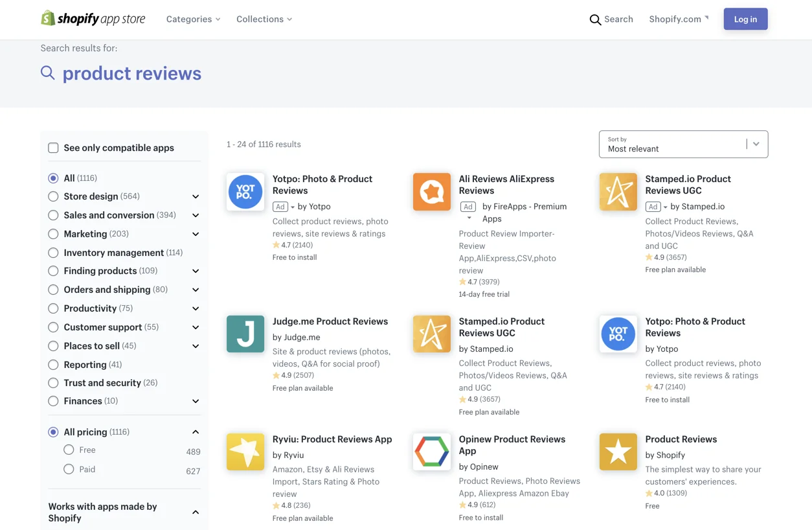Open the Categories menu
Screen dimensions: 812x530
(193, 19)
